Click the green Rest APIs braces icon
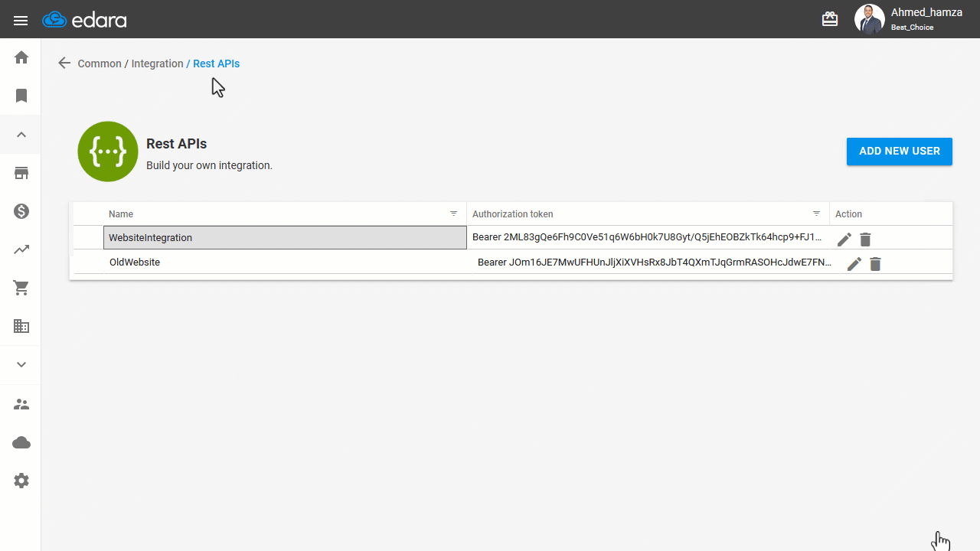980x551 pixels. coord(108,152)
